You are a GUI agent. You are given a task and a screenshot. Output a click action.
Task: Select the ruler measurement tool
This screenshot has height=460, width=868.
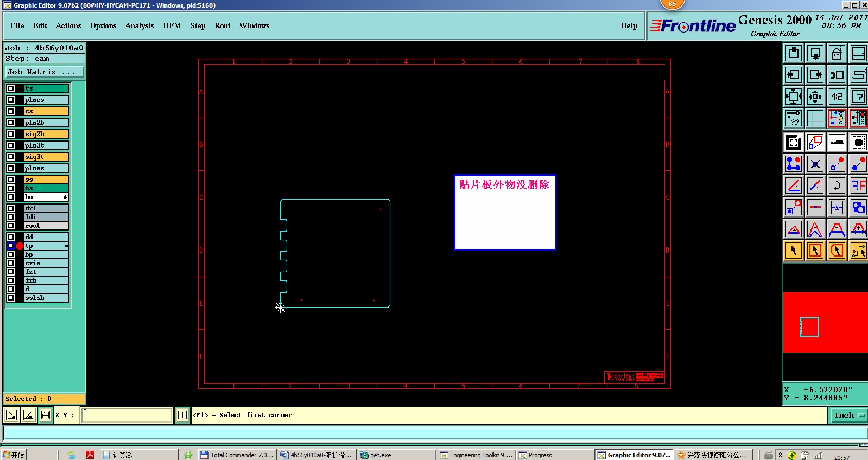point(837,142)
